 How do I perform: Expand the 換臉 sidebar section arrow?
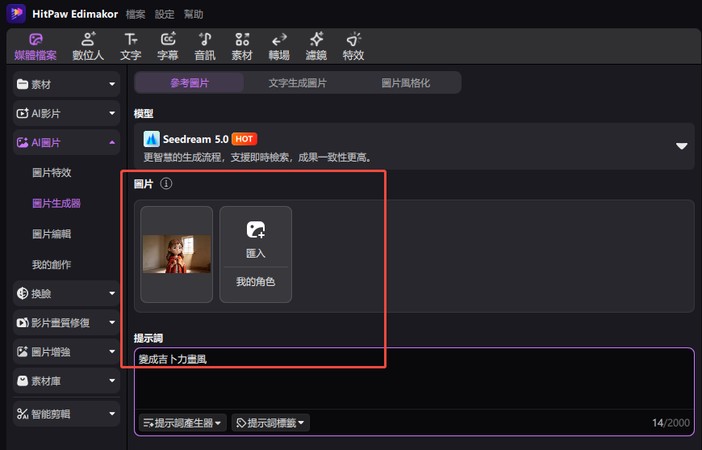pos(112,293)
